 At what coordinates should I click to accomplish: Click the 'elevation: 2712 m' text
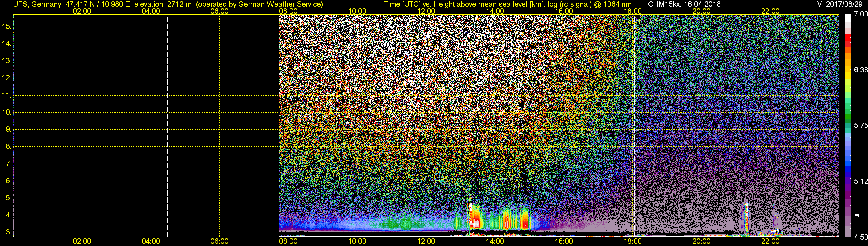(163, 4)
